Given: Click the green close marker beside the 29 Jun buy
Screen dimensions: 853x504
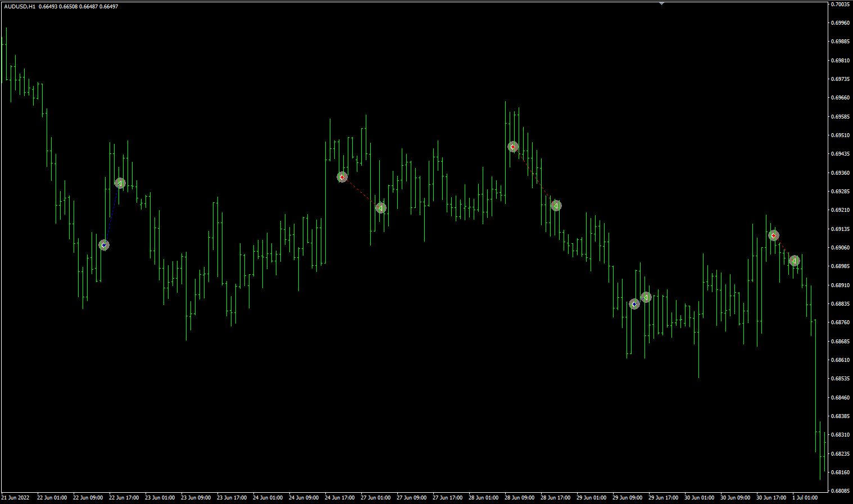Looking at the screenshot, I should pyautogui.click(x=645, y=297).
